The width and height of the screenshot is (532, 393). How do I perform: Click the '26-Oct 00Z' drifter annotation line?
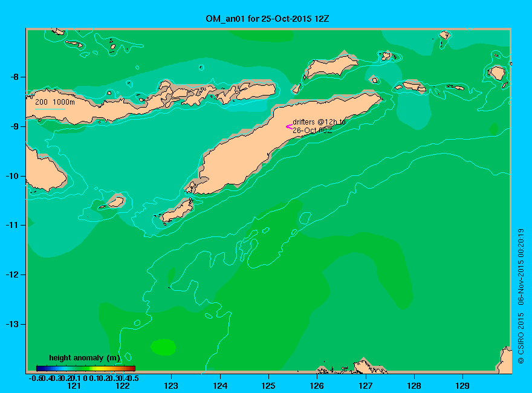313,131
